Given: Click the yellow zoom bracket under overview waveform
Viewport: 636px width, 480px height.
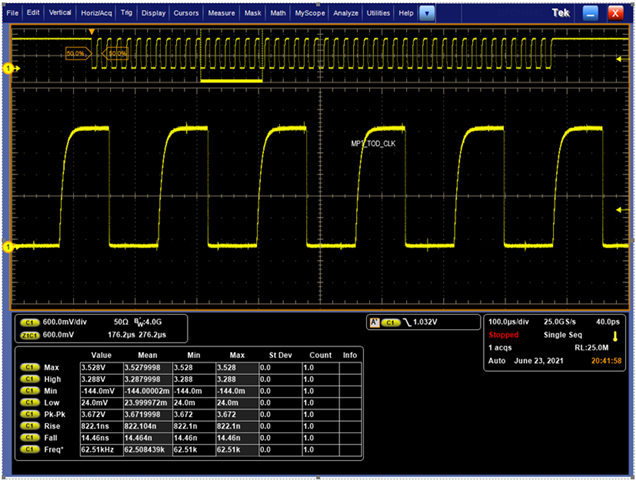Looking at the screenshot, I should click(231, 78).
